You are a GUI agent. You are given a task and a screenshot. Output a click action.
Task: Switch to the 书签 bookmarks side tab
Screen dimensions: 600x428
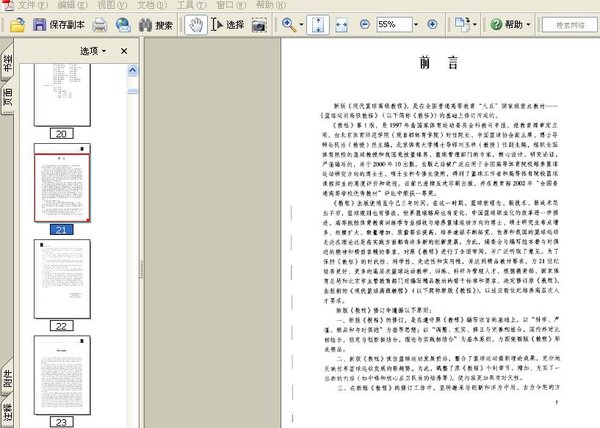[7, 62]
